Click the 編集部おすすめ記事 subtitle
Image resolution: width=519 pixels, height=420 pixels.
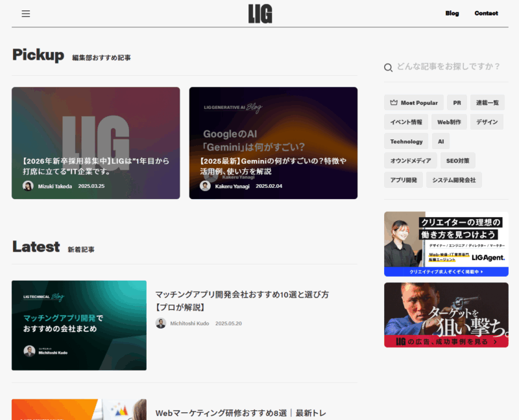[101, 58]
